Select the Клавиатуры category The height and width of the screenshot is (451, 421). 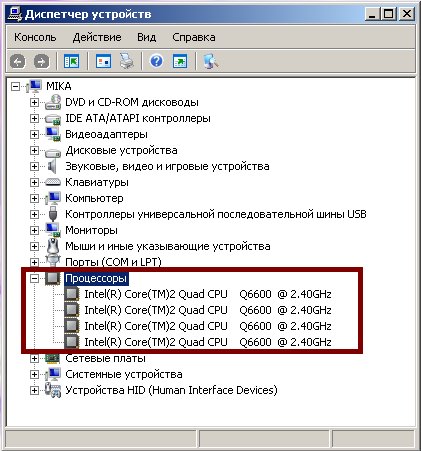coord(97,182)
